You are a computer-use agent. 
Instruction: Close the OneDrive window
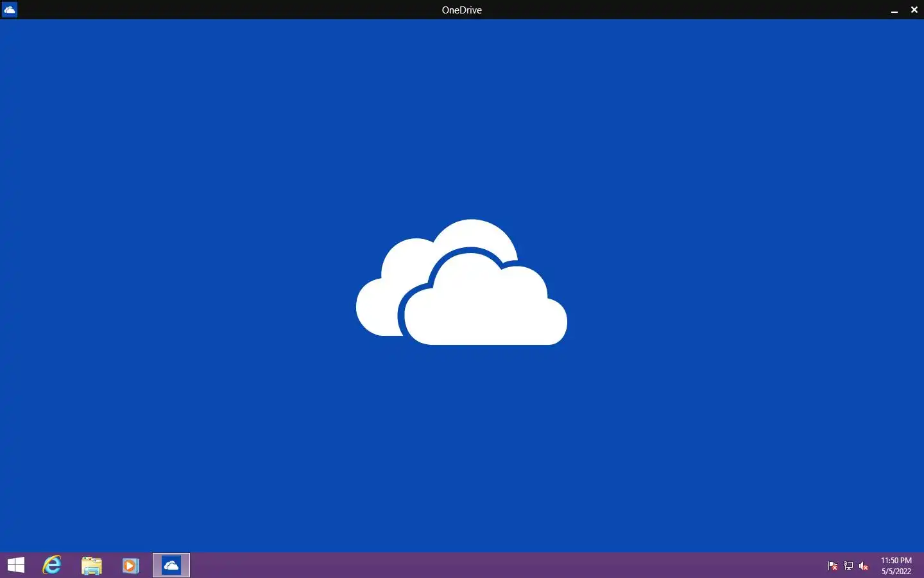coord(914,10)
